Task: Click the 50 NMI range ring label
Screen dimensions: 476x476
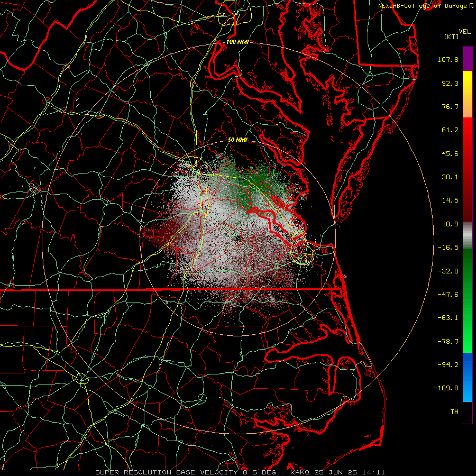Action: (237, 140)
